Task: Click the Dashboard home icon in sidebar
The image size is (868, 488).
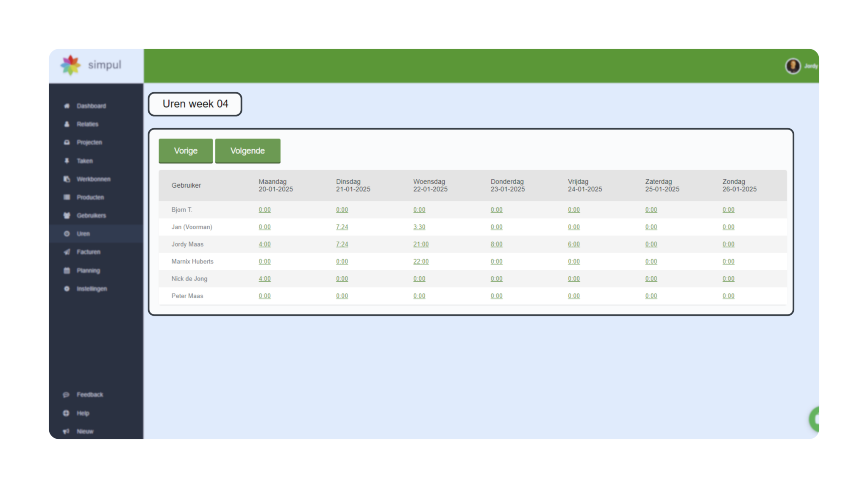Action: [x=67, y=106]
